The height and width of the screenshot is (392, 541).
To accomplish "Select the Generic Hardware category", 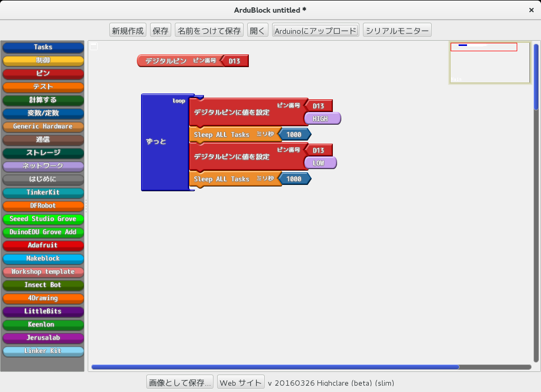I will pyautogui.click(x=43, y=126).
